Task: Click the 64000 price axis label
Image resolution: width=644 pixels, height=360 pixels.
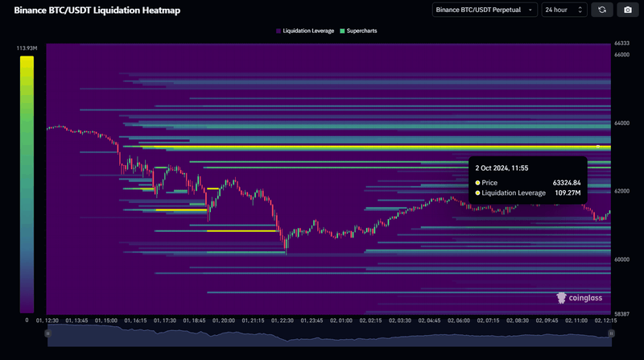Action: click(x=621, y=123)
